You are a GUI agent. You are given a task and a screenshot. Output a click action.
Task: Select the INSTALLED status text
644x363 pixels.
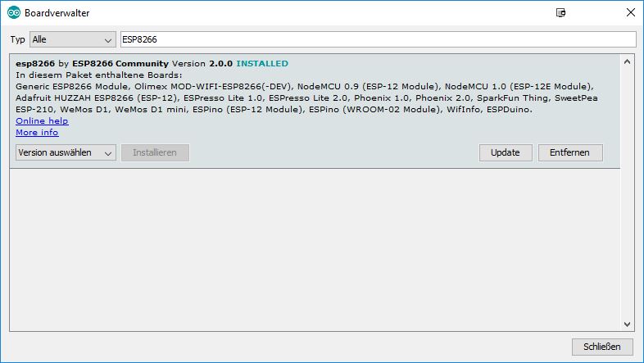(262, 64)
